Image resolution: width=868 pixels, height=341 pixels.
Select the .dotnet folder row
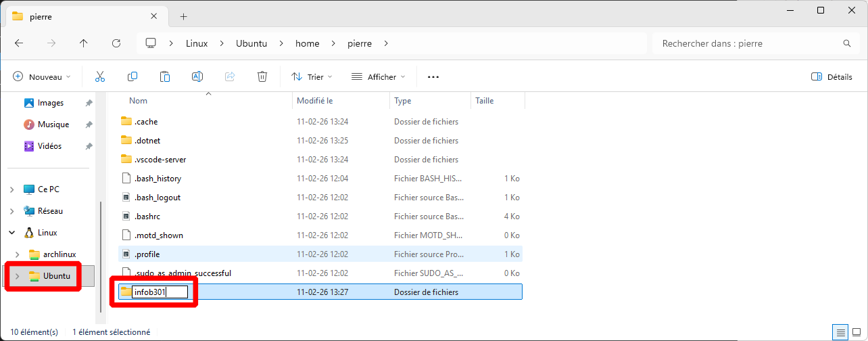(320, 141)
